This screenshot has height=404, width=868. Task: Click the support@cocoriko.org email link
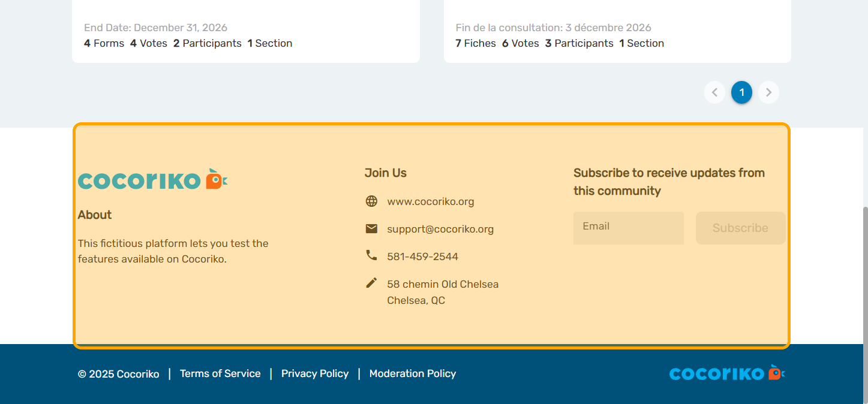440,229
